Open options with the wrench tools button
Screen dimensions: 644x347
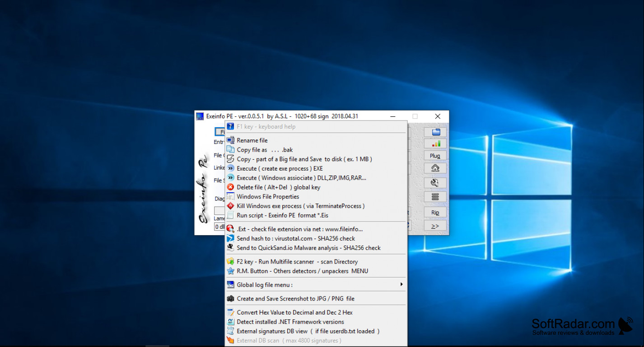435,183
